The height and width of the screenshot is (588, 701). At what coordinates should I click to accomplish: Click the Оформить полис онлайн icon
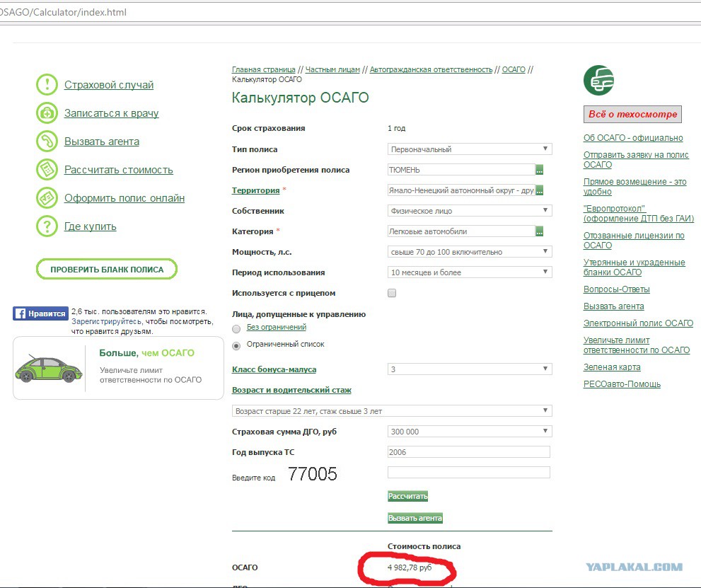47,198
